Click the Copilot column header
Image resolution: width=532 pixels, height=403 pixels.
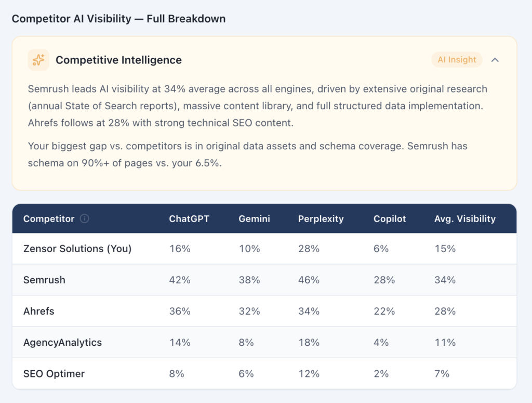click(x=390, y=219)
